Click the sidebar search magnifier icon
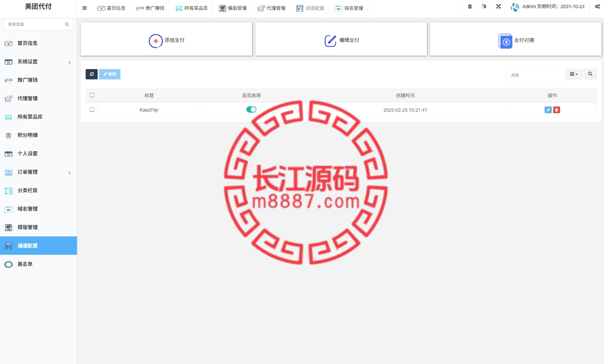The width and height of the screenshot is (604, 364). point(67,24)
